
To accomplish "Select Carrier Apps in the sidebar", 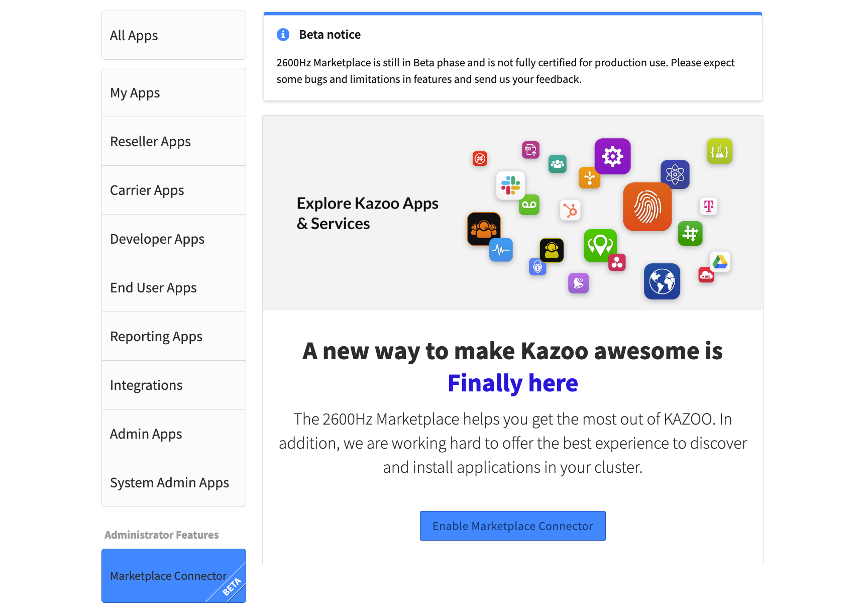I will tap(174, 190).
